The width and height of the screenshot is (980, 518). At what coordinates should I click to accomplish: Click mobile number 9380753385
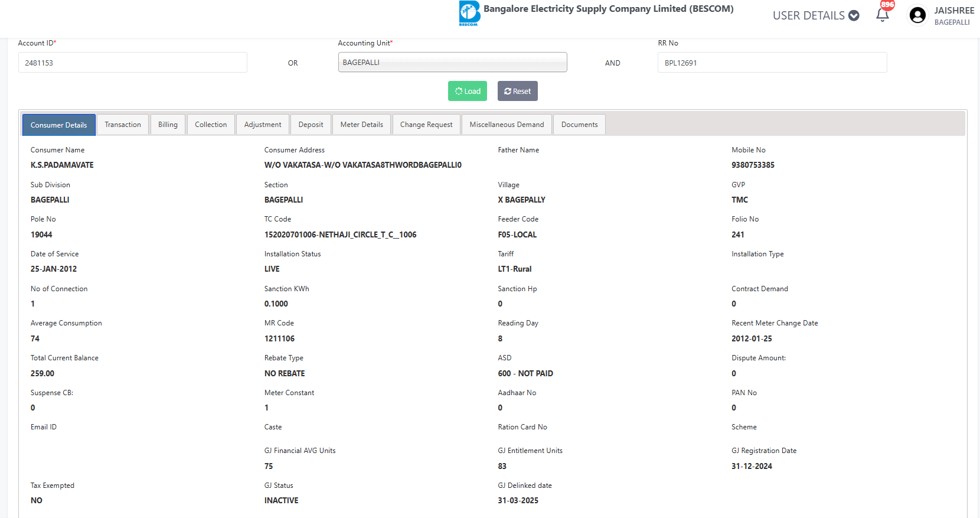(x=753, y=165)
